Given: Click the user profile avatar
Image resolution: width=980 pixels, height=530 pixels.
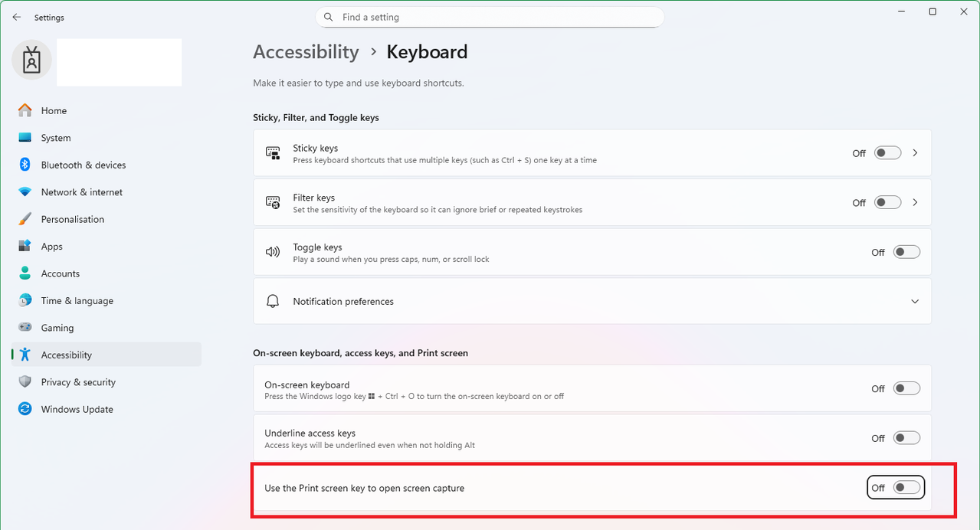Looking at the screenshot, I should tap(31, 61).
